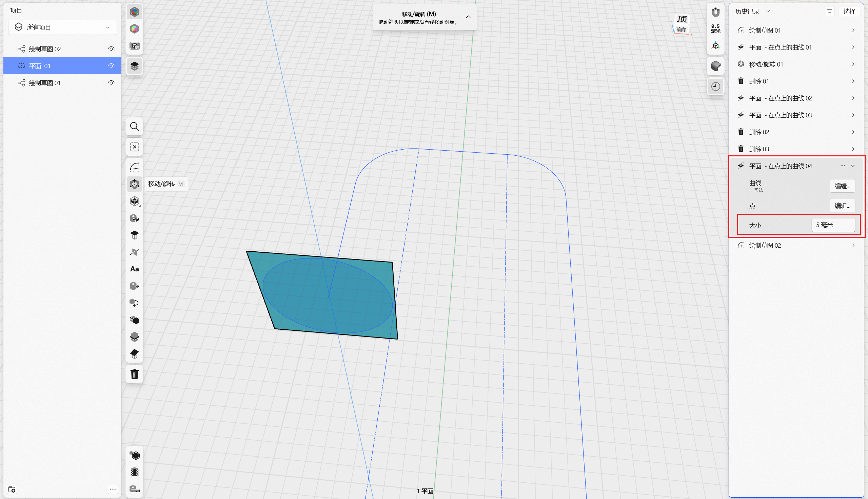
Task: Click the 大小 5 毫米 input field
Action: tap(833, 225)
